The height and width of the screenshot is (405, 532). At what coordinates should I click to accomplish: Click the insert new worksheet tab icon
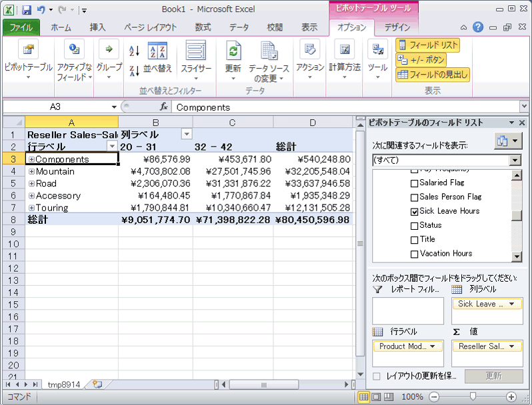(97, 384)
